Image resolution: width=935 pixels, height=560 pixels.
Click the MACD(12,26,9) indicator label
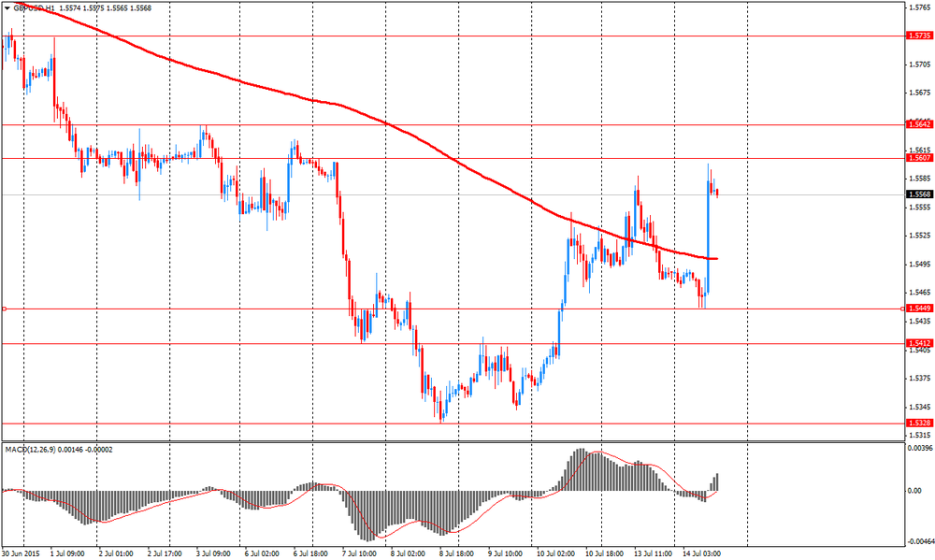(30, 450)
